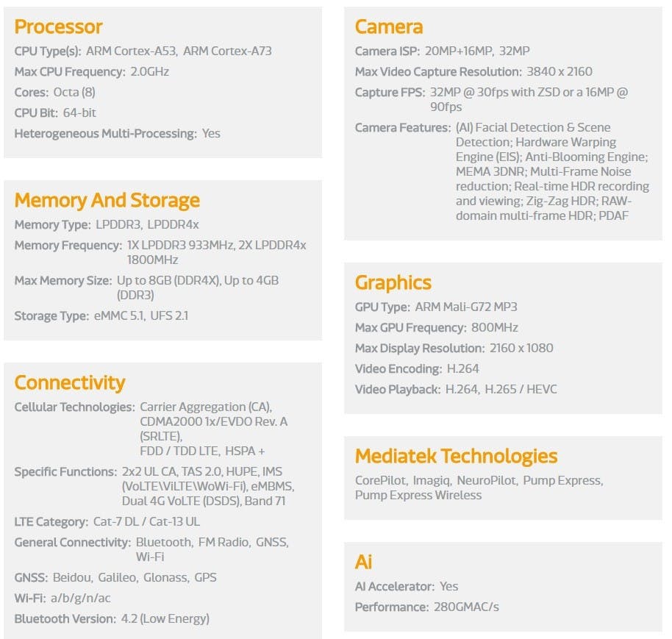
Task: Click the Heterogeneous Multi-Processing label
Action: coord(105,134)
